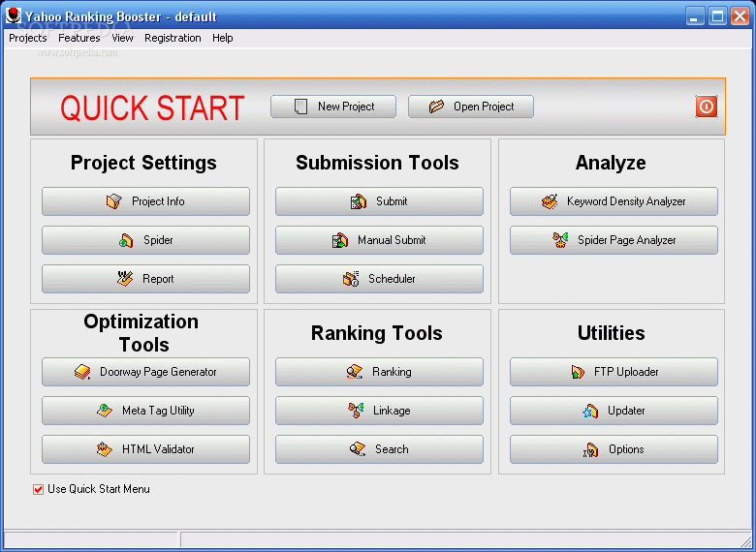The width and height of the screenshot is (756, 552).
Task: Open the Registration menu
Action: pyautogui.click(x=173, y=38)
